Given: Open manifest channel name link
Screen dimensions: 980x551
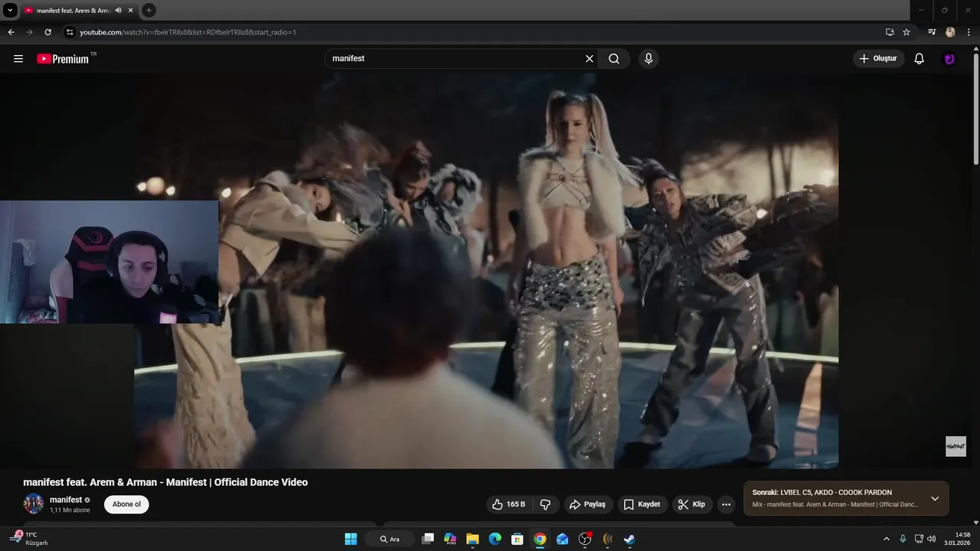Looking at the screenshot, I should coord(66,500).
